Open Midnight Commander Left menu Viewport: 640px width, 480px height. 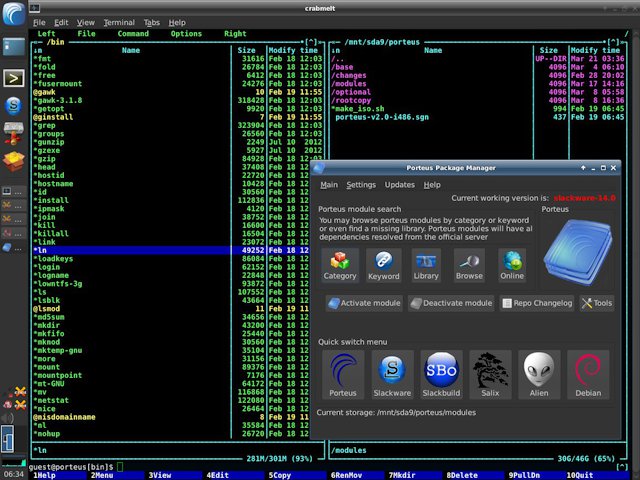(47, 34)
